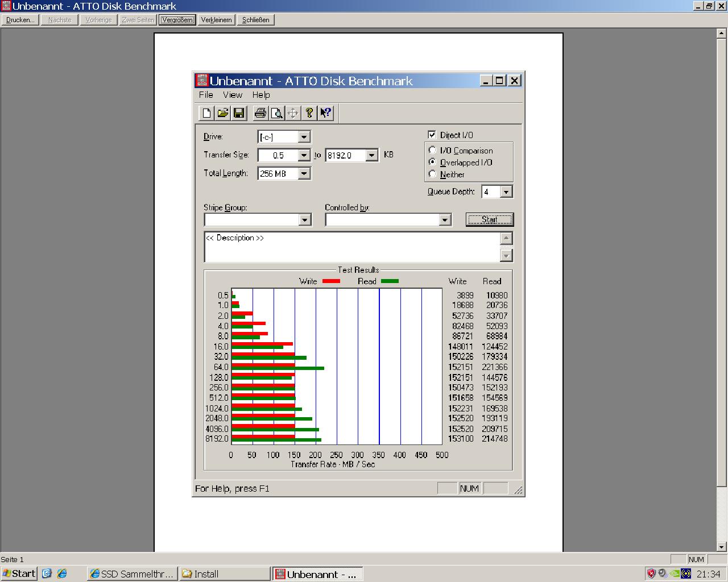Image resolution: width=728 pixels, height=582 pixels.
Task: Click the NUM indicator in previewed status bar
Action: pyautogui.click(x=469, y=488)
